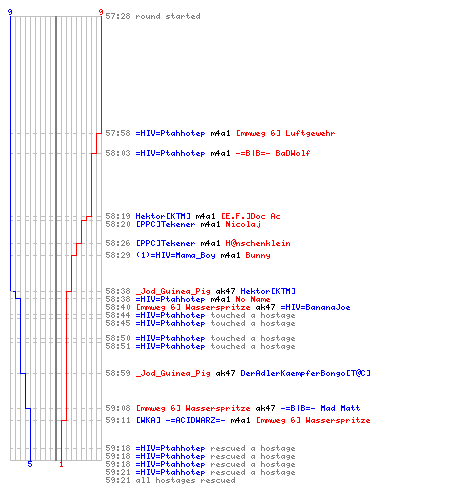Screen dimensions: 450x500
Task: Select -=BIB=- Mad Matt at 59:08
Action: (320, 408)
